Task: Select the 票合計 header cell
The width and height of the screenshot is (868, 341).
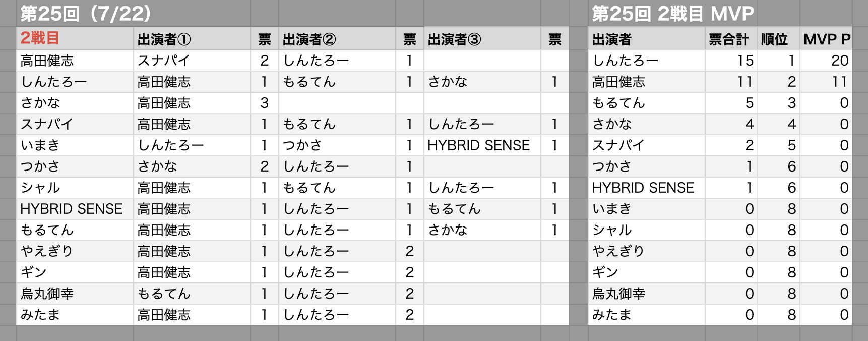Action: pyautogui.click(x=731, y=39)
